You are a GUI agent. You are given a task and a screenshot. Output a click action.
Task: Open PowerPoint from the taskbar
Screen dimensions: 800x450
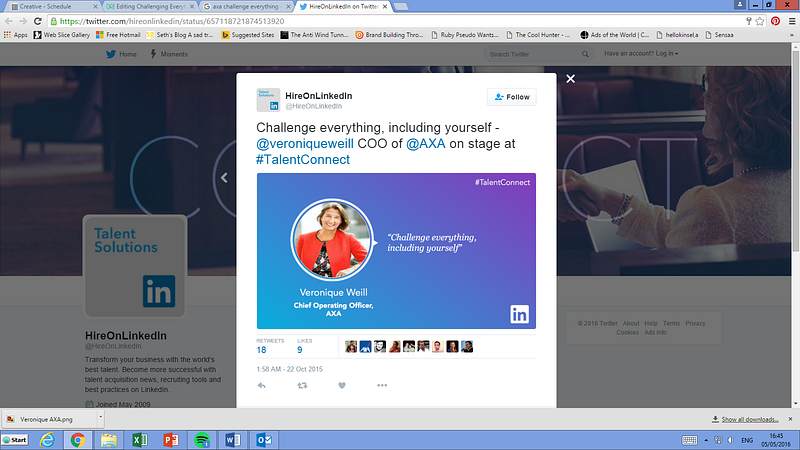[x=171, y=440]
